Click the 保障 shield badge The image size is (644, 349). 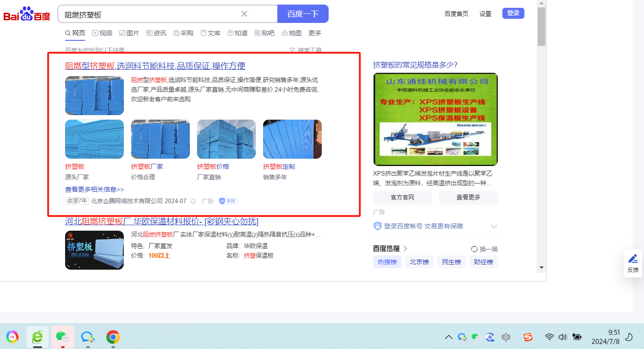[x=228, y=201]
